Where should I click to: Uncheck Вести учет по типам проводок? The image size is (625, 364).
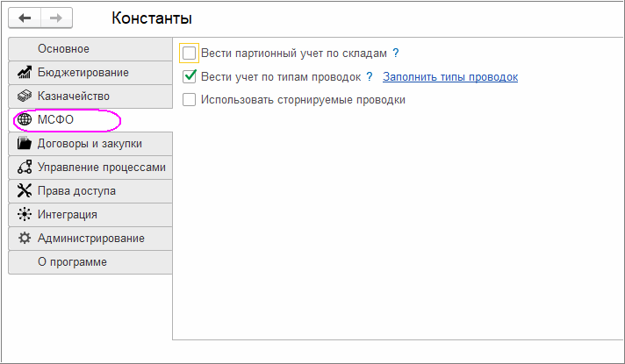(x=189, y=76)
